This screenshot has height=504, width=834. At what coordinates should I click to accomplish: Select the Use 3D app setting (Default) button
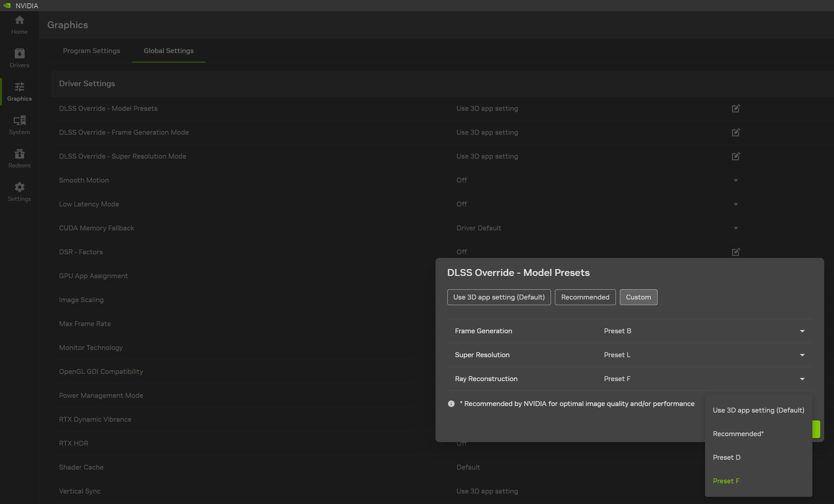[x=499, y=297]
